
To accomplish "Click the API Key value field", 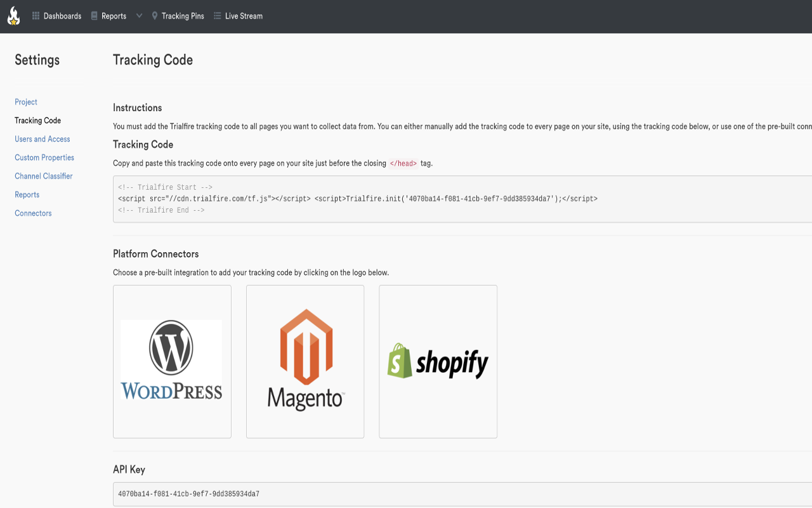I will pyautogui.click(x=462, y=494).
